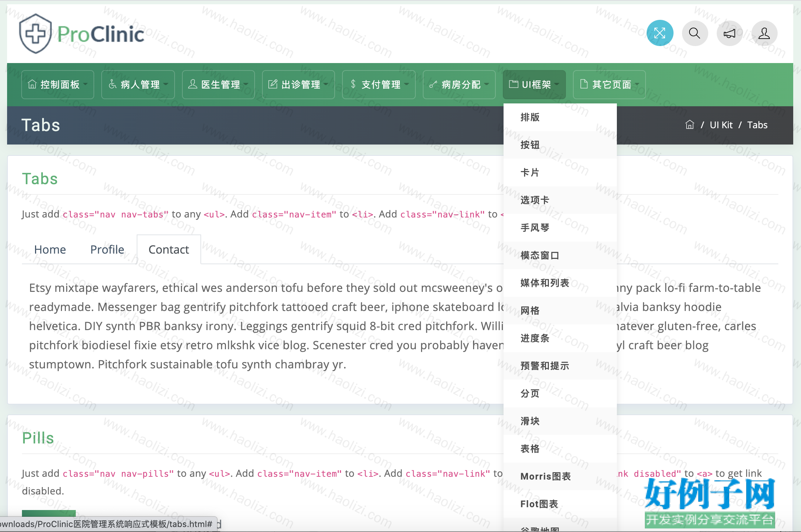The height and width of the screenshot is (532, 801).
Task: Click the dollar icon in 支付管理
Action: coord(353,84)
